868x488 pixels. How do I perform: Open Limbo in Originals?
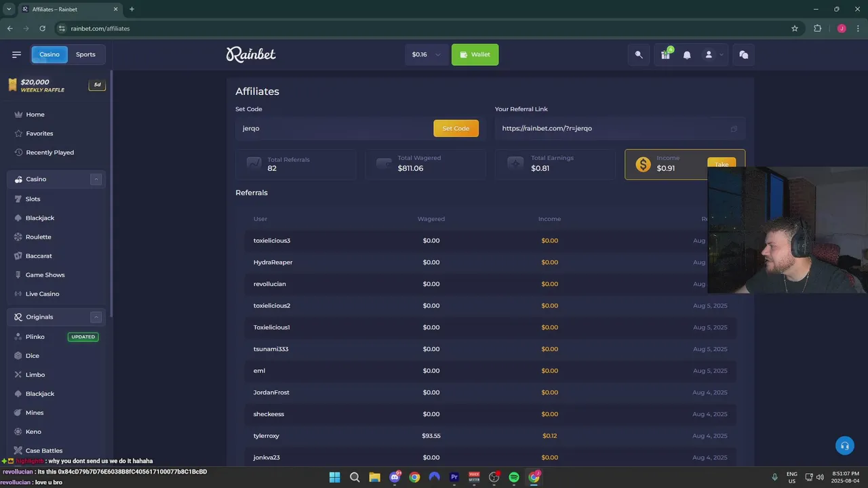[35, 375]
